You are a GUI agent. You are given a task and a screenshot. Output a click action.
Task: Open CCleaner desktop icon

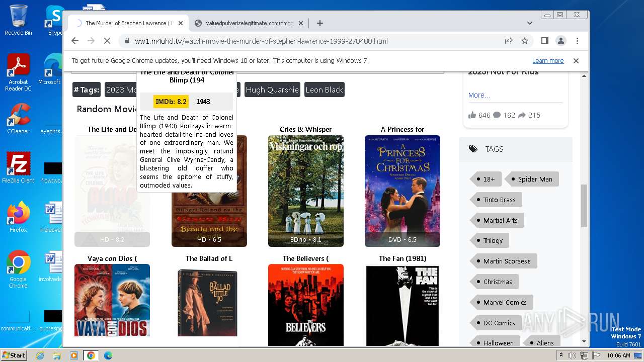pyautogui.click(x=18, y=119)
